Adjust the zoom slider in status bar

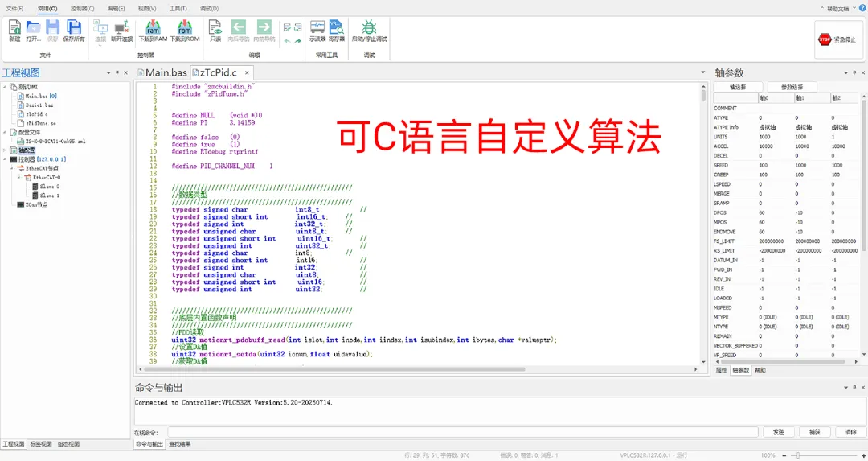pyautogui.click(x=798, y=455)
